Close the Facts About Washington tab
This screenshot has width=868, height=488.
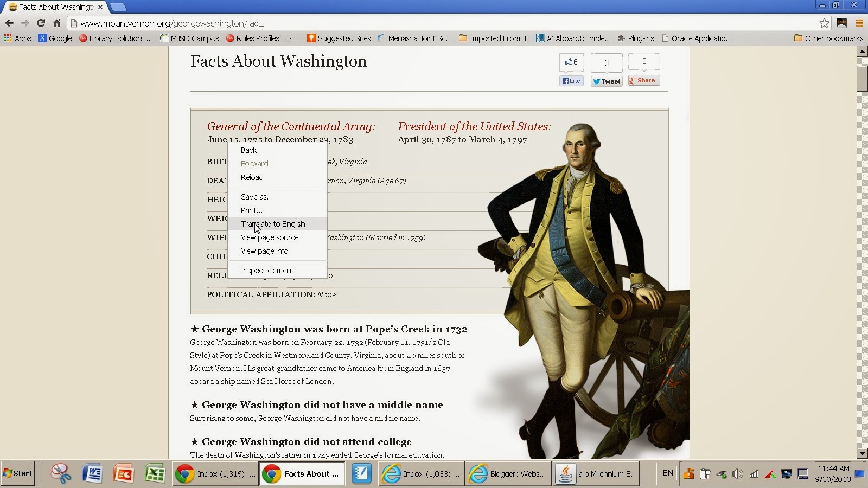100,7
